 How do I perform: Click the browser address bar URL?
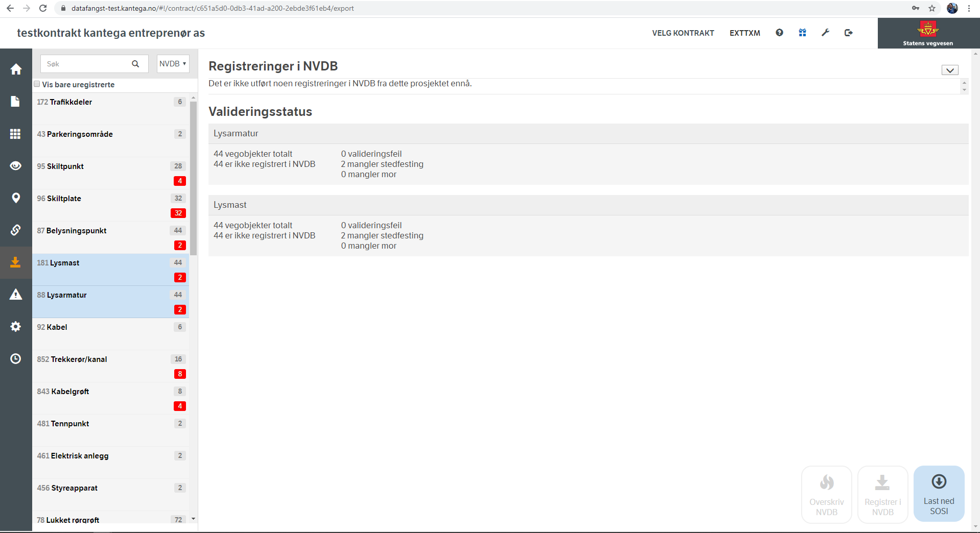point(213,8)
